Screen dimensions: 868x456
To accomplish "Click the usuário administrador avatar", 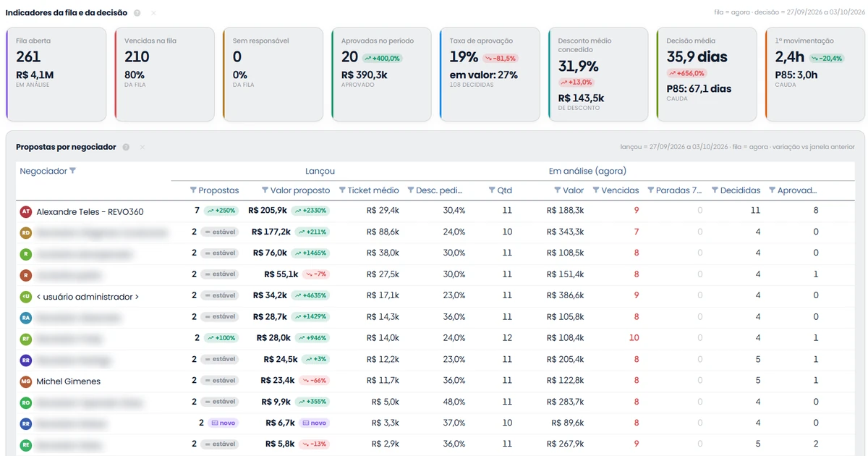I will click(26, 296).
